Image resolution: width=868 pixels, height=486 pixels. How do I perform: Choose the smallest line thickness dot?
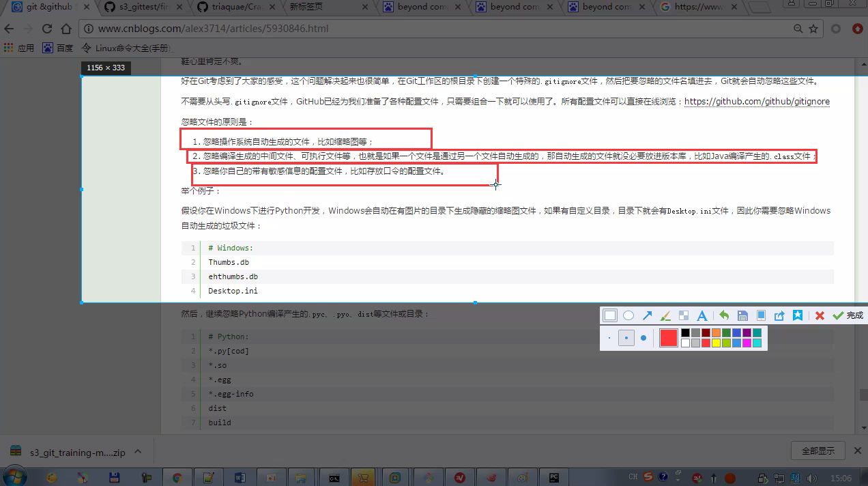(x=609, y=338)
